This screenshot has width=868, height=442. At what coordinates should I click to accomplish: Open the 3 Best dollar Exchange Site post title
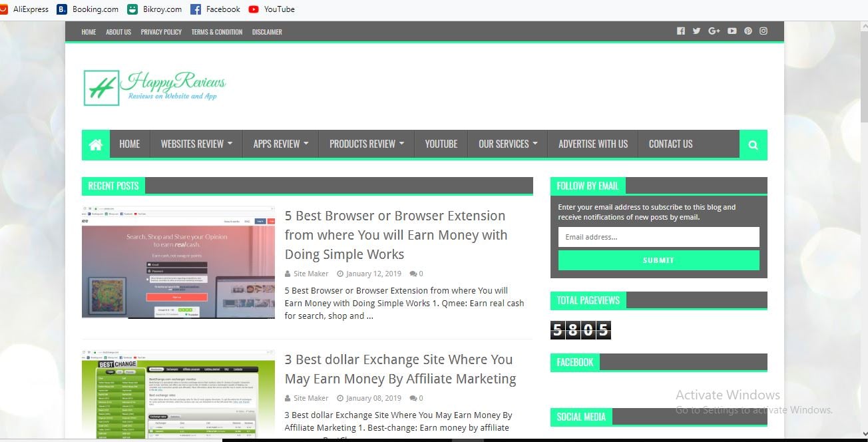click(400, 369)
